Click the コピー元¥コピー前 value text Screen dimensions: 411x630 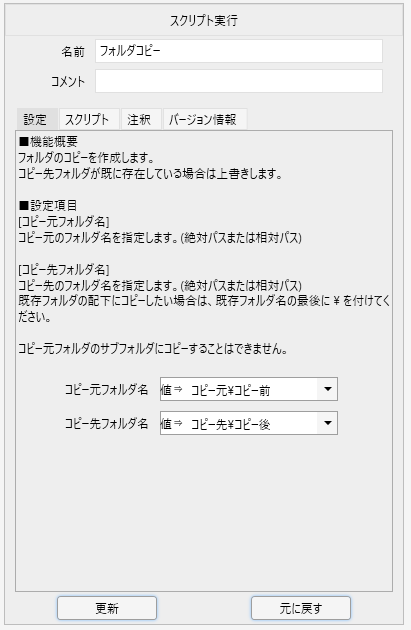pyautogui.click(x=230, y=390)
